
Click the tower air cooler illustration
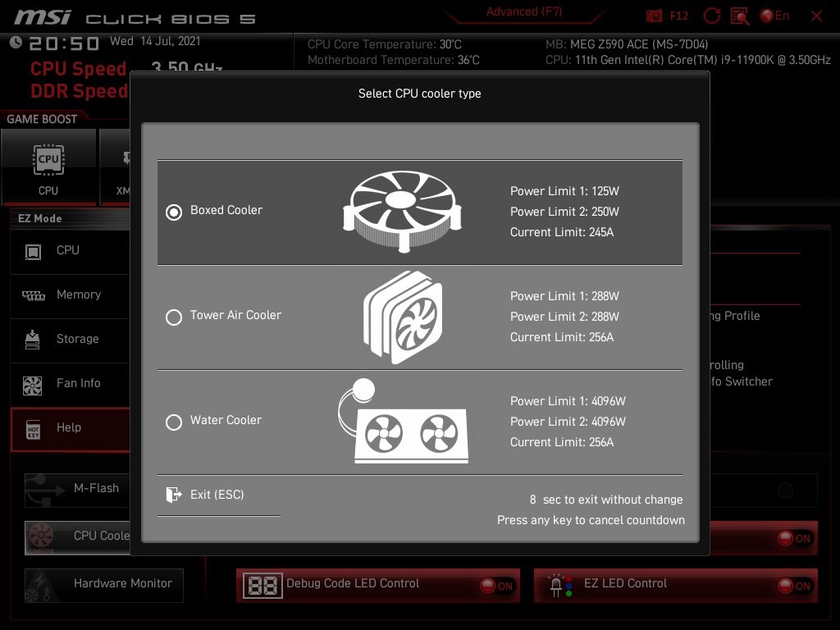tap(403, 317)
